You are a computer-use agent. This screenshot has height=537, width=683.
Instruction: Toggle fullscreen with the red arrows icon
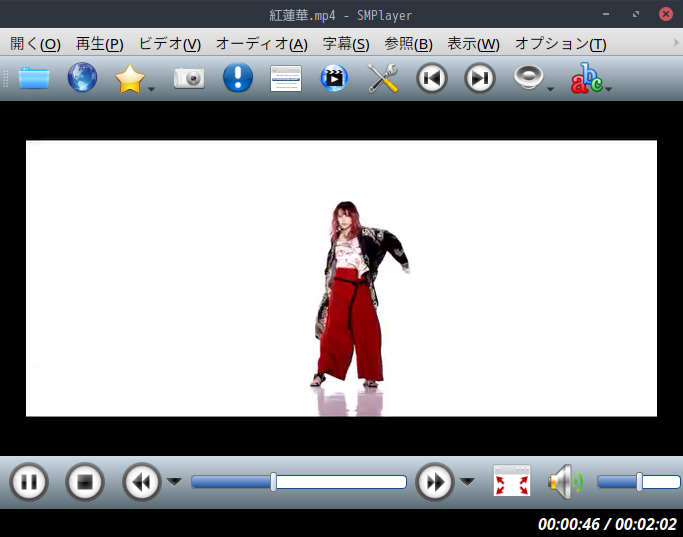pyautogui.click(x=512, y=481)
